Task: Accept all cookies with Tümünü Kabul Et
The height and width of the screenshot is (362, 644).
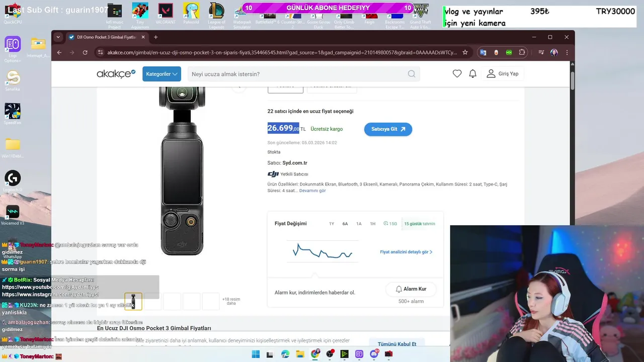Action: tap(397, 344)
